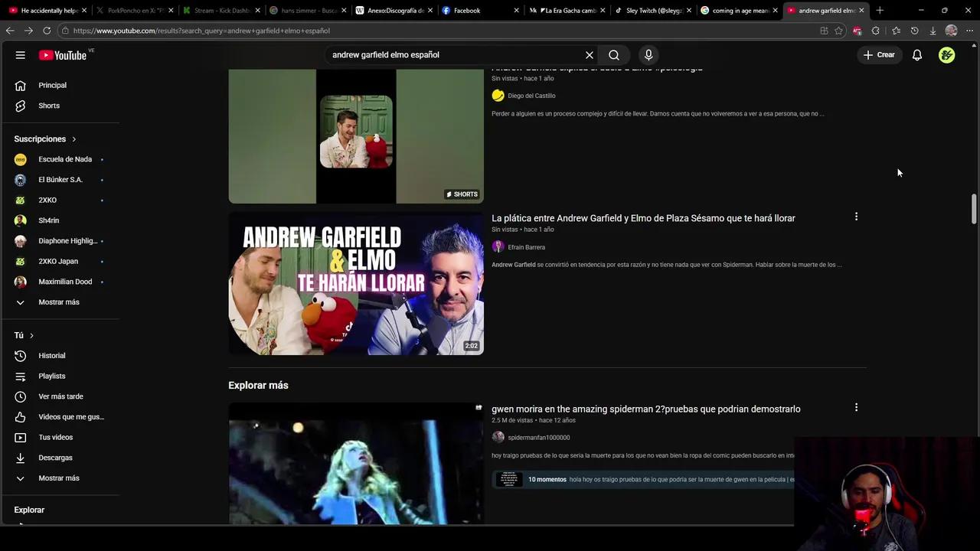This screenshot has height=551, width=980.
Task: Open Diego del Castillo channel avatar
Action: tap(498, 96)
